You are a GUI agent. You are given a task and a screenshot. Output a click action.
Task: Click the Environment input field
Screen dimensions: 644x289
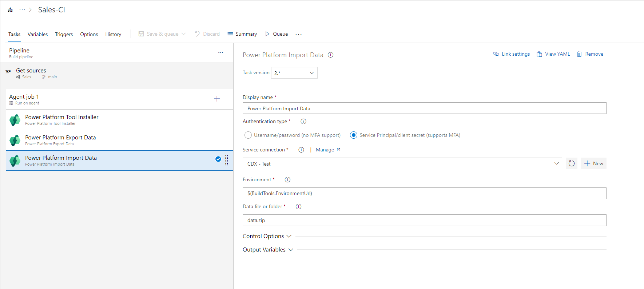click(425, 193)
